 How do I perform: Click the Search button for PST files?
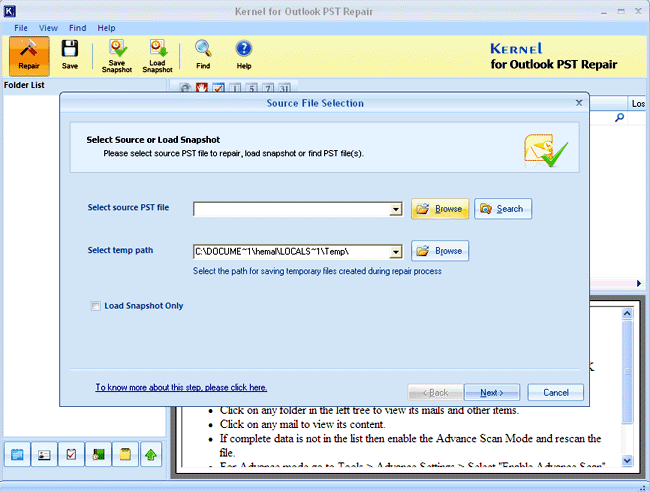(503, 209)
